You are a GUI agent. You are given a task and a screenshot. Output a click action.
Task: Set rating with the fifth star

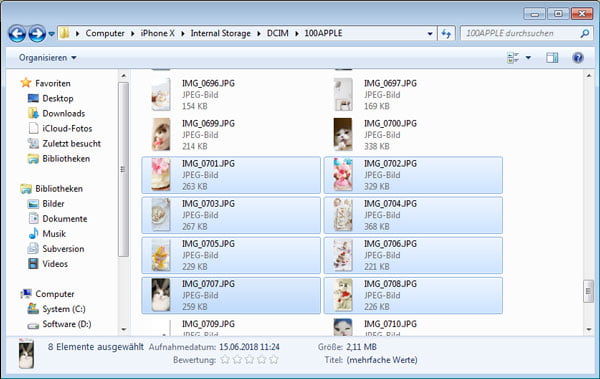point(274,359)
